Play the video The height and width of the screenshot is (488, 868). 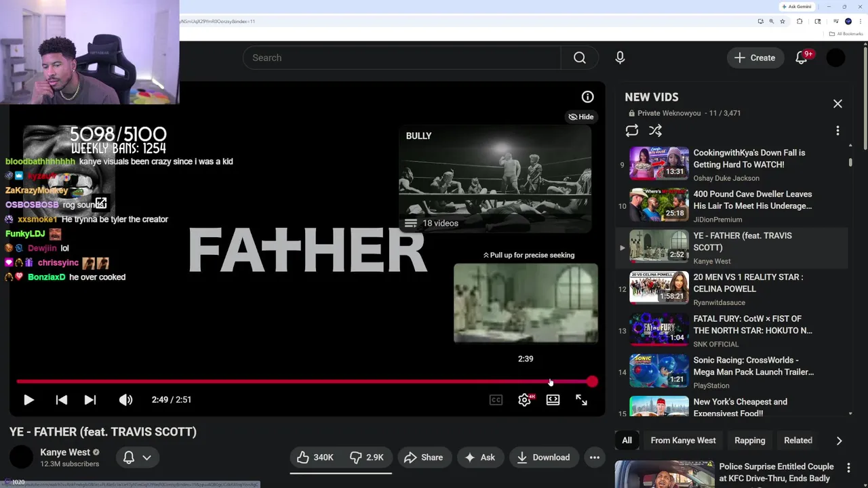click(28, 400)
